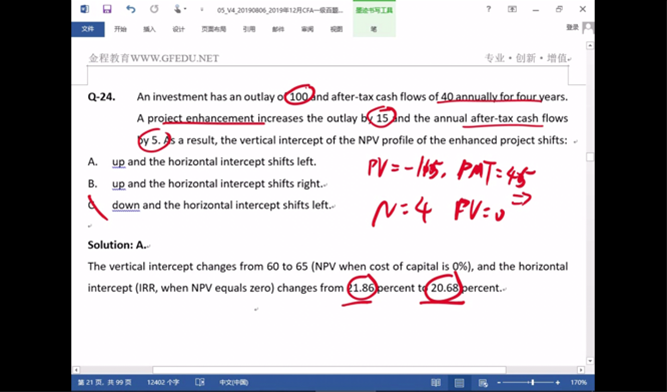
Task: Undo the last action with the blue arrow
Action: point(131,9)
